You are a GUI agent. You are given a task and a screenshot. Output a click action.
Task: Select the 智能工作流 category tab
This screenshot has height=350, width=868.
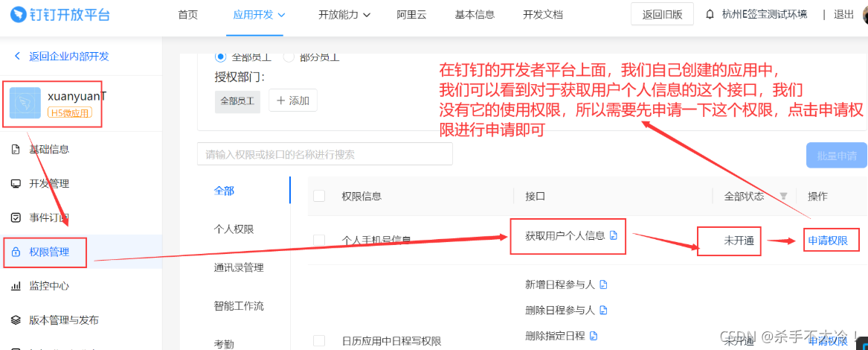coord(239,305)
